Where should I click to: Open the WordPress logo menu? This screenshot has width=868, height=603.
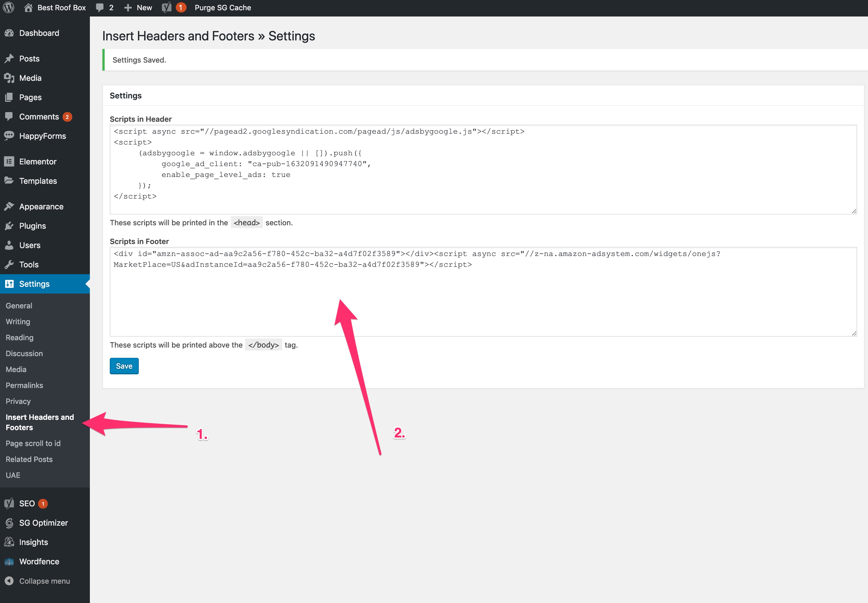pyautogui.click(x=9, y=8)
